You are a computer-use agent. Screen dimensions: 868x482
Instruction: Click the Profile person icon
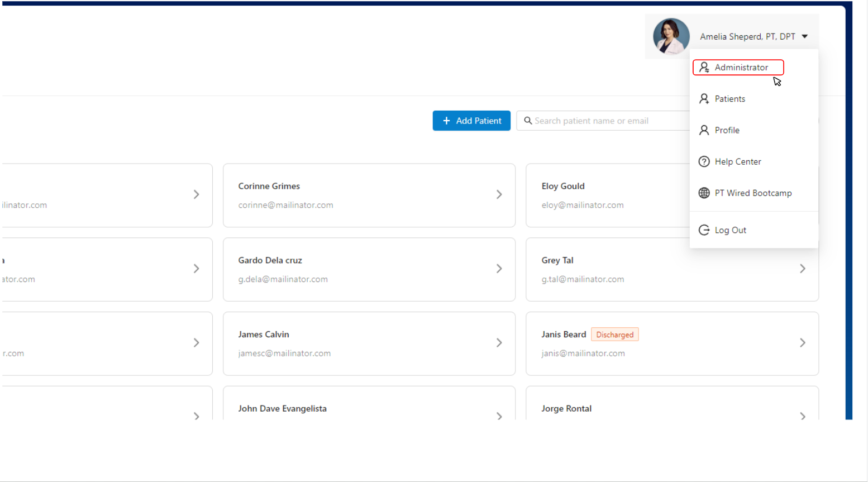[704, 130]
